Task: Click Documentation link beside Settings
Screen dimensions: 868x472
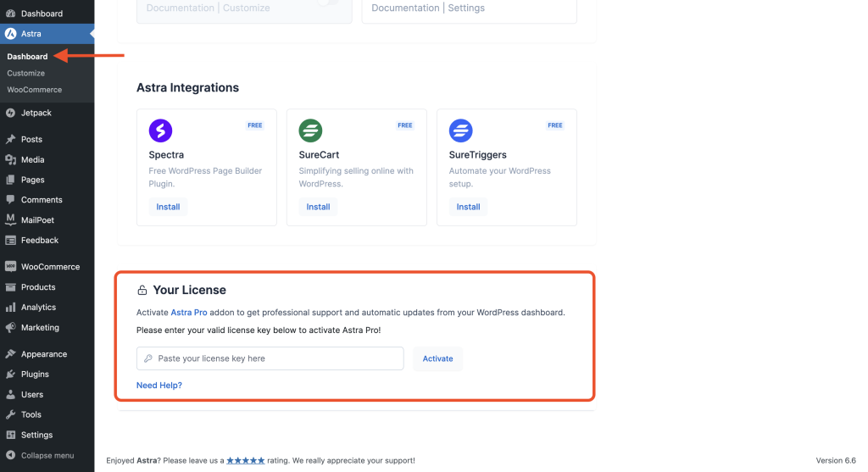Action: (405, 8)
